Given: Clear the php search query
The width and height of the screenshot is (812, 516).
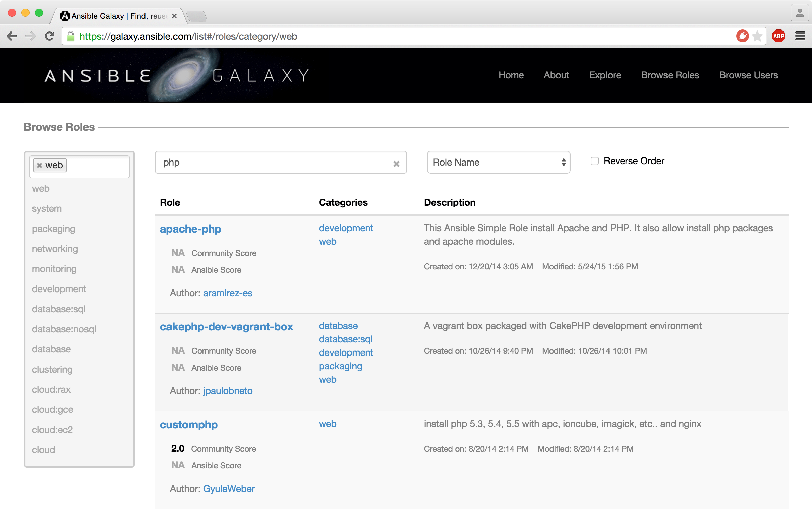Looking at the screenshot, I should click(x=396, y=164).
